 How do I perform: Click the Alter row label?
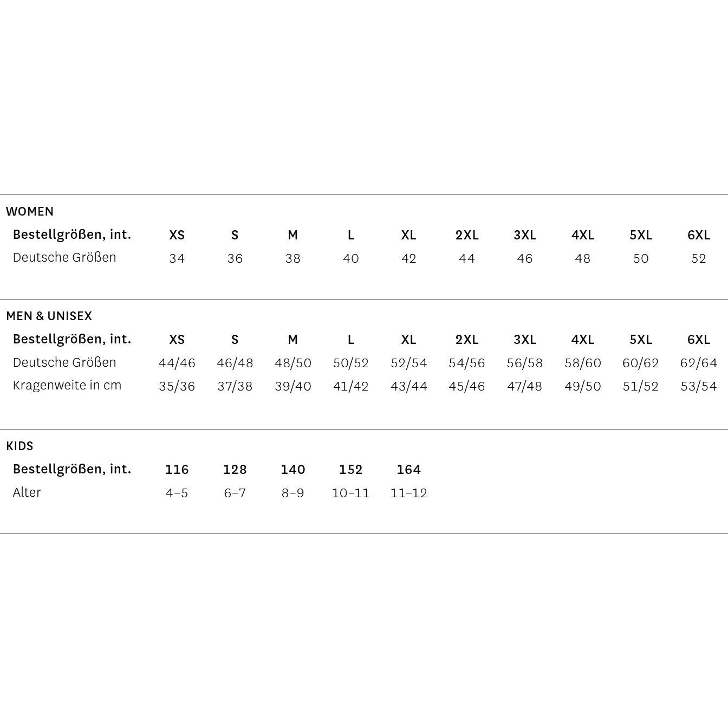click(x=27, y=492)
